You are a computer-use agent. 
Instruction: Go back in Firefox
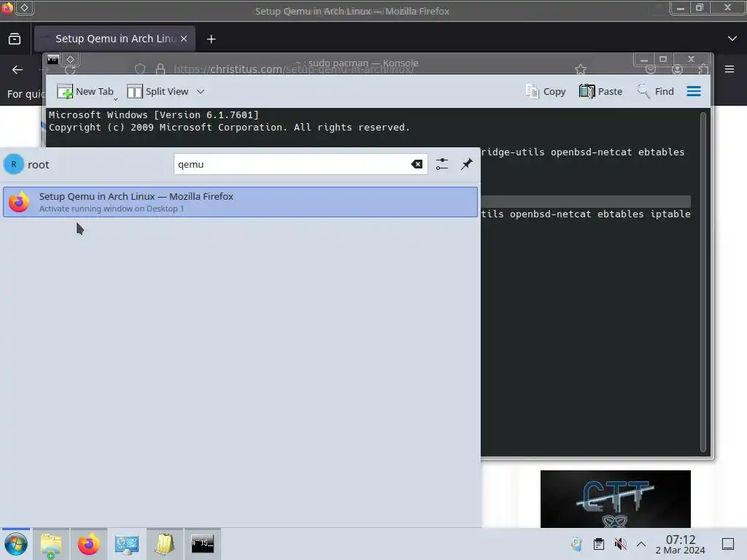click(x=18, y=69)
